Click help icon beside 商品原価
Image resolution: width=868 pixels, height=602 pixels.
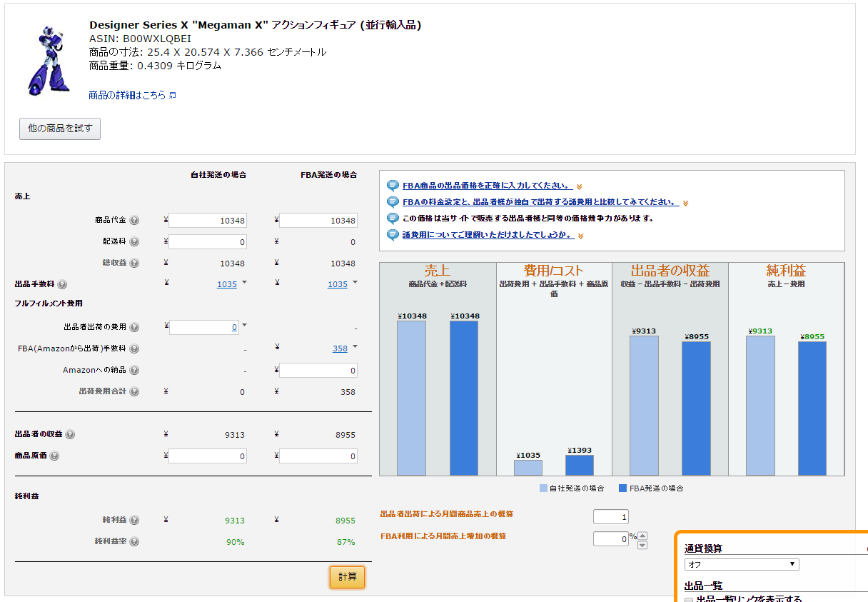pos(54,456)
